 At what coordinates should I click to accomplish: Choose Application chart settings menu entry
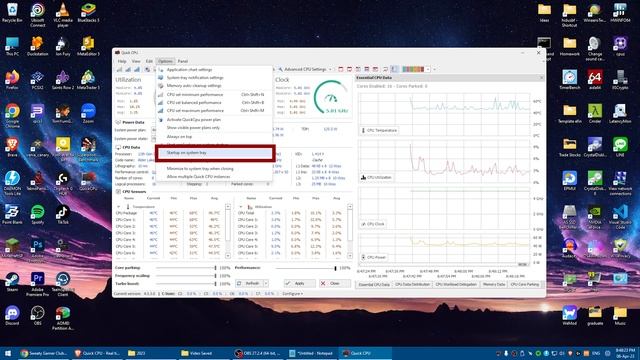click(214, 70)
